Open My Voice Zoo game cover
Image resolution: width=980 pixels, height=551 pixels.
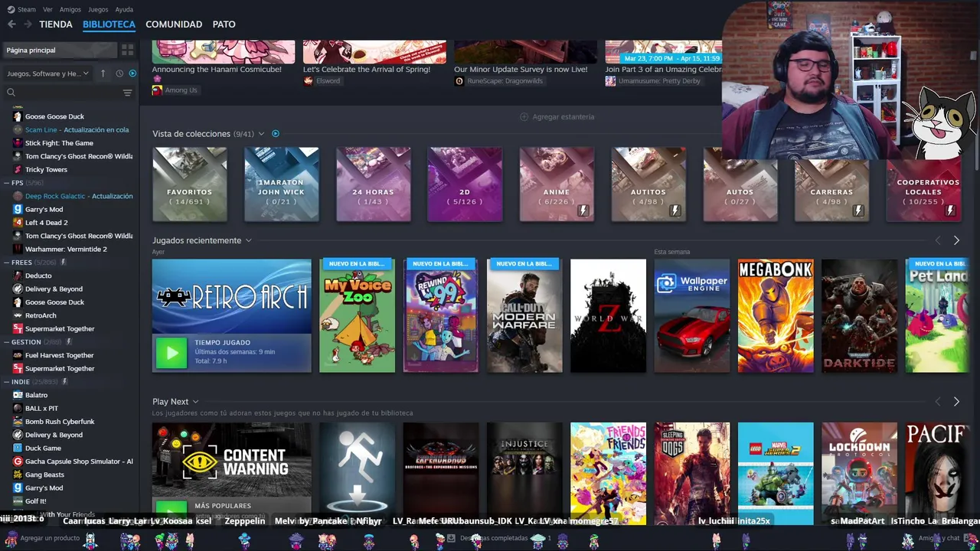click(x=357, y=315)
